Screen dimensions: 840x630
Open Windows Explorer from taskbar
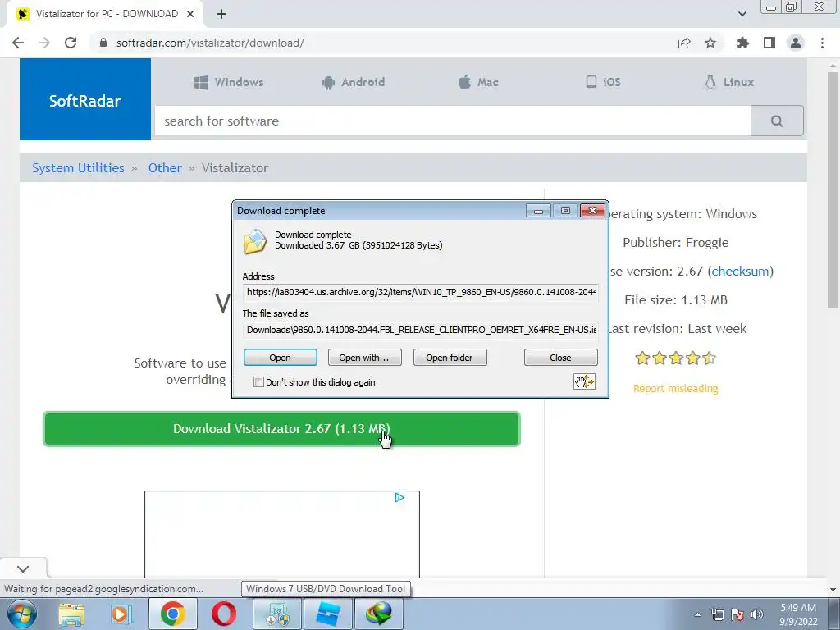pyautogui.click(x=71, y=614)
